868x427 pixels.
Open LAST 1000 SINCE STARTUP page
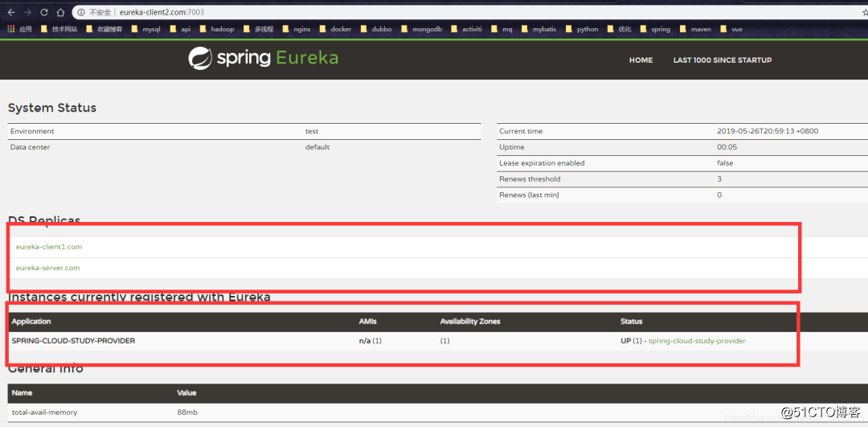coord(722,60)
